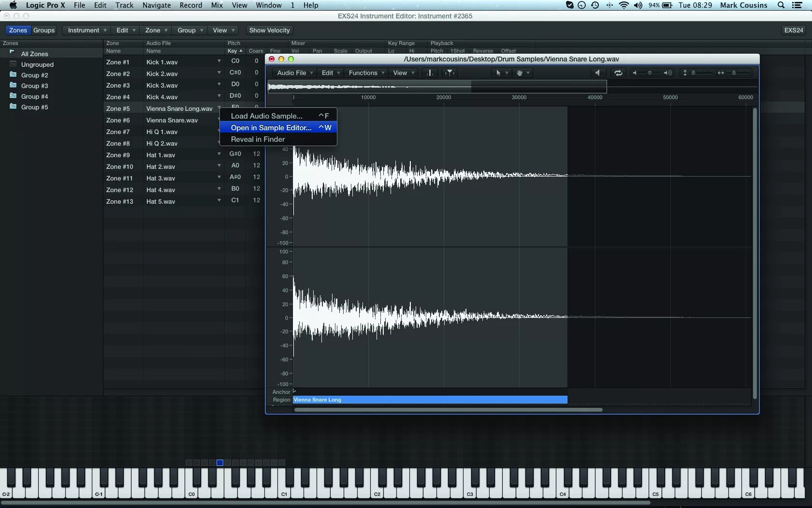Image resolution: width=812 pixels, height=508 pixels.
Task: Expand audio file dropdown for Kick 4.wav
Action: [x=219, y=96]
